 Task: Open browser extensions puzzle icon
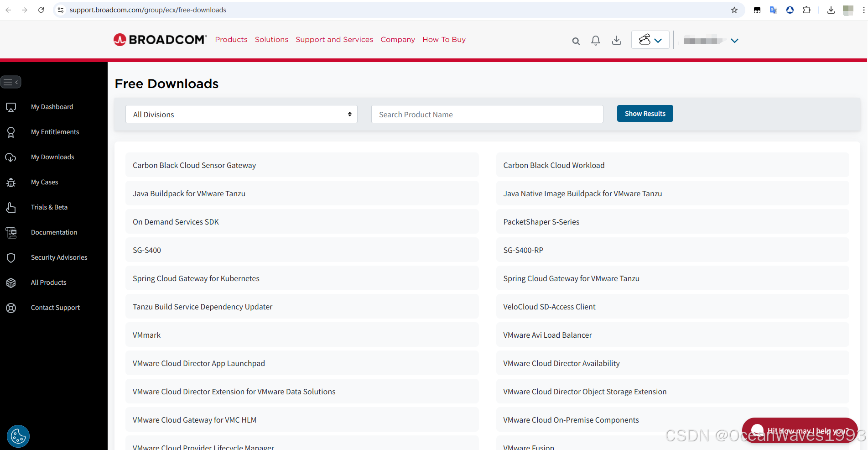coord(806,10)
